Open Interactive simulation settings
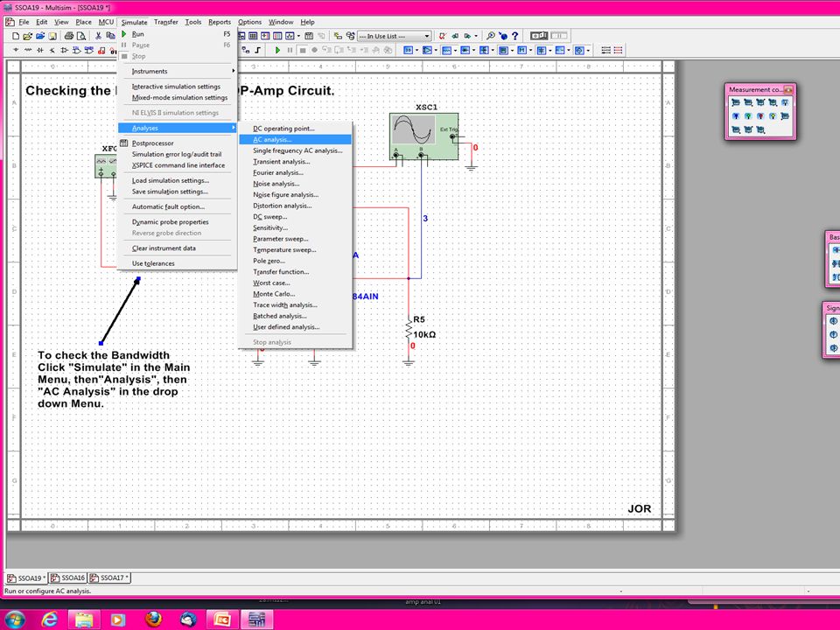 point(178,87)
